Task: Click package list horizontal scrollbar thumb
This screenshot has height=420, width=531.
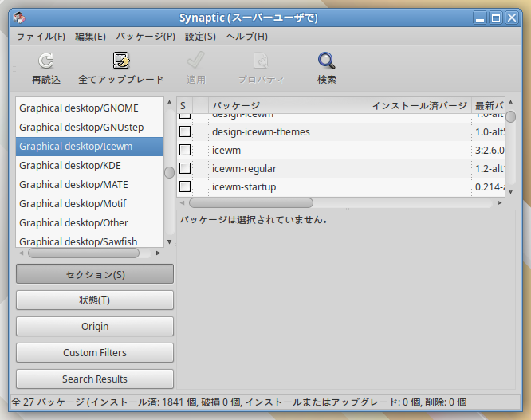Action: (x=251, y=203)
